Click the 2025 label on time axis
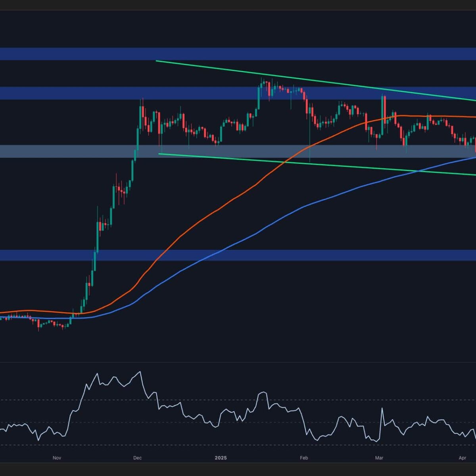476x476 pixels. [221, 458]
